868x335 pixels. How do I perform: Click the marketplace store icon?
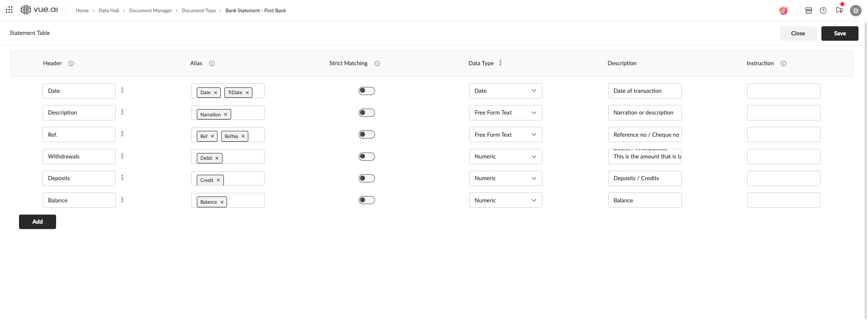pos(809,10)
